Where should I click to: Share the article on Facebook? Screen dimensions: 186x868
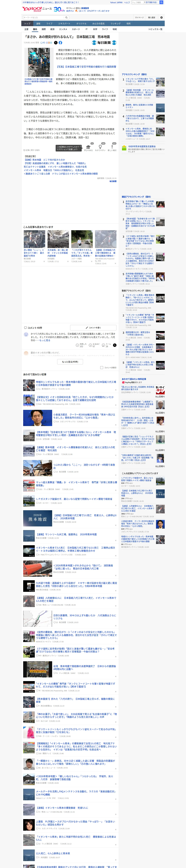(60, 43)
